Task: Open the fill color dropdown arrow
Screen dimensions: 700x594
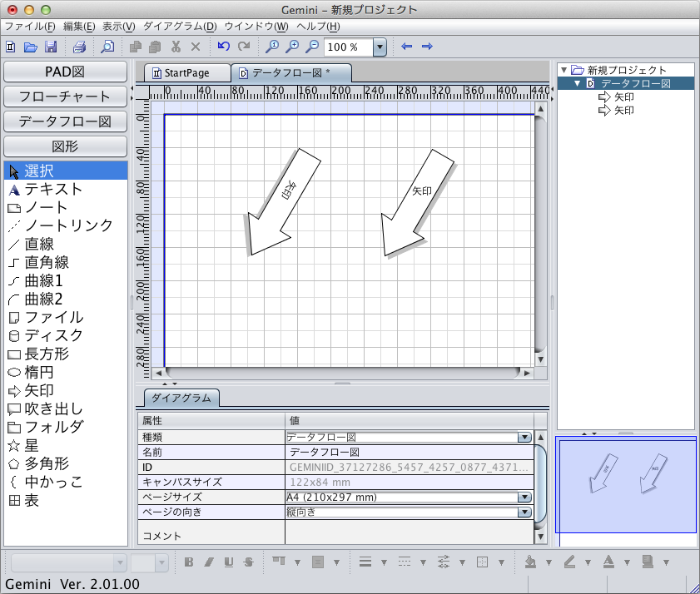Action: (x=549, y=562)
